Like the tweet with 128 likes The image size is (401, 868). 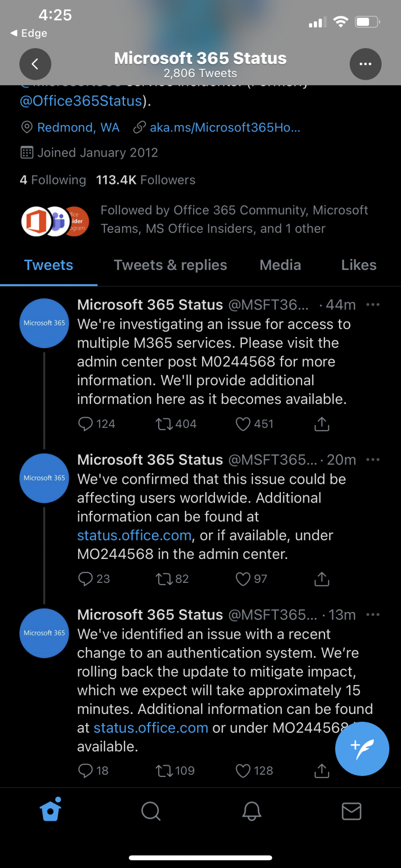point(243,770)
